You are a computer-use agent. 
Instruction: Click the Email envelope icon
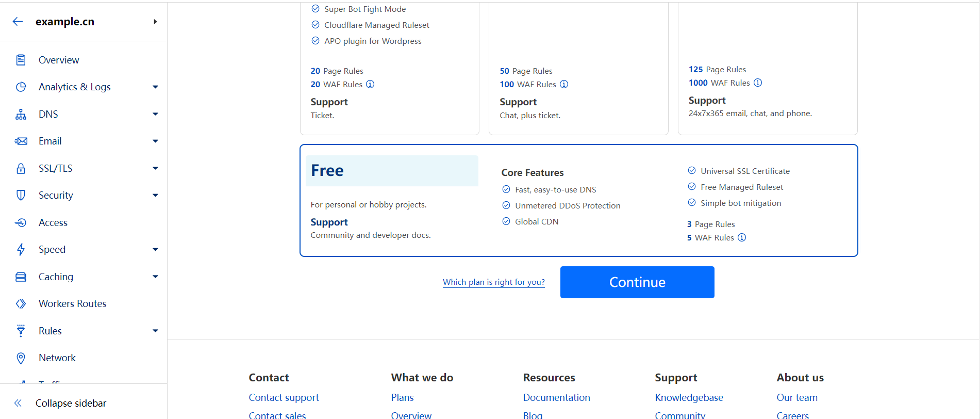click(x=21, y=141)
